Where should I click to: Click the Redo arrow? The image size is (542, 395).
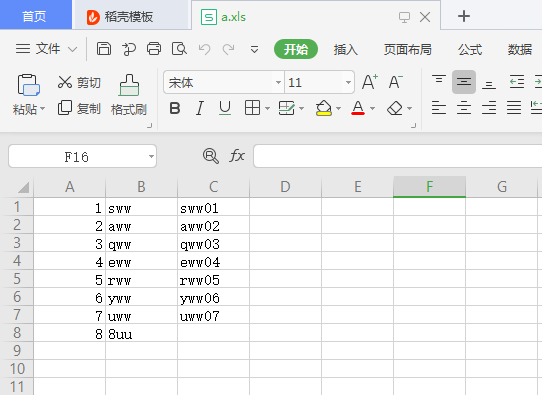point(228,49)
